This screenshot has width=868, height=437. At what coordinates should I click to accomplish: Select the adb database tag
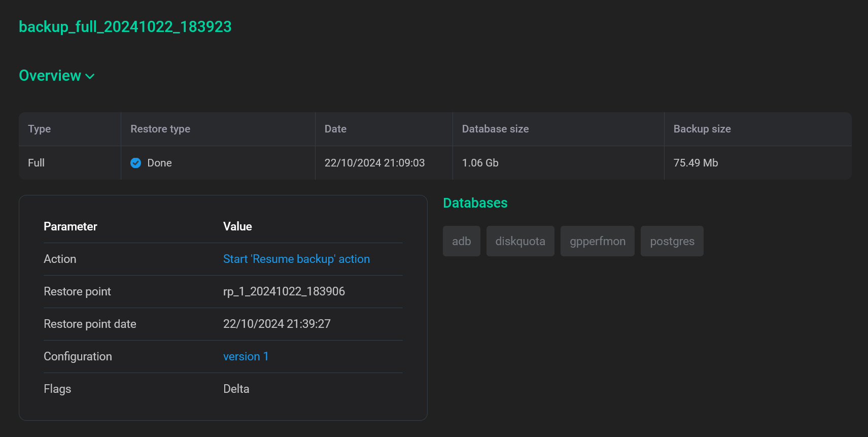462,241
